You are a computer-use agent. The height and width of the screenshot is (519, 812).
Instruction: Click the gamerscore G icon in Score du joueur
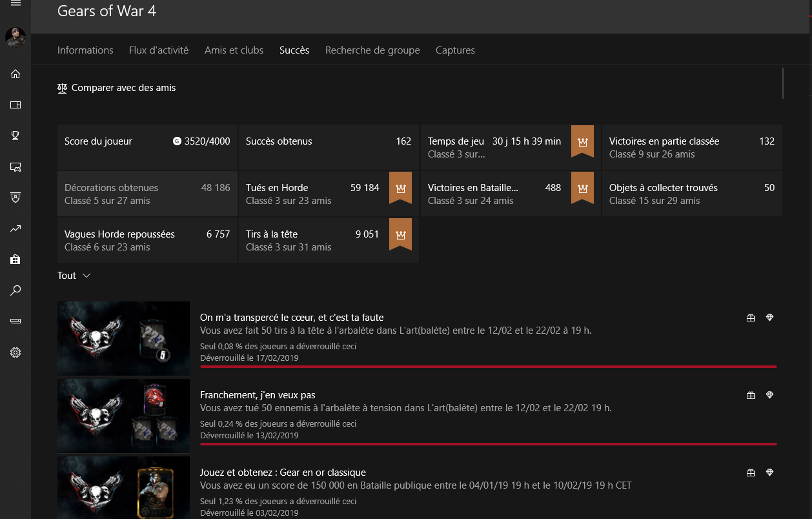coord(177,141)
